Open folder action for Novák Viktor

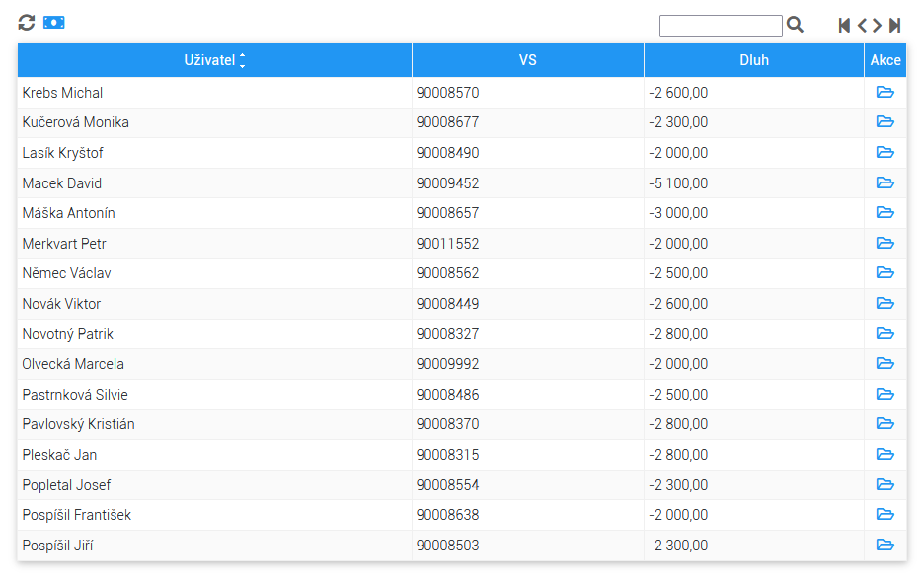[x=885, y=304]
